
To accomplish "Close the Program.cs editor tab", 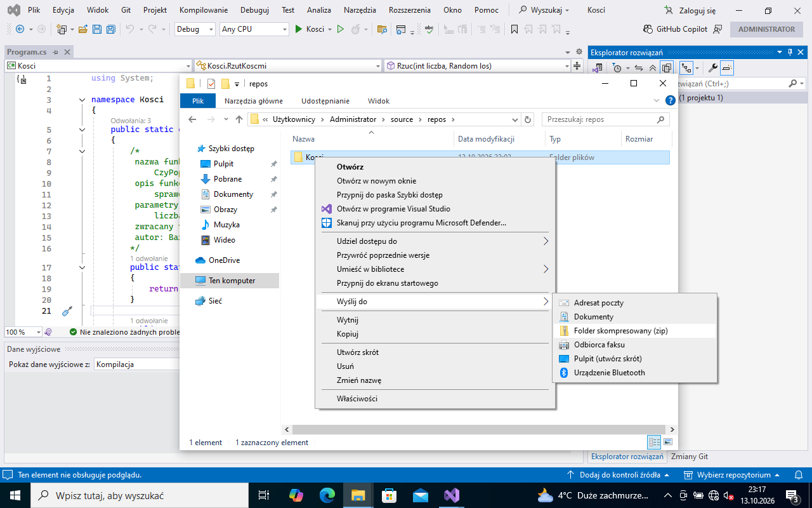I will [x=67, y=52].
